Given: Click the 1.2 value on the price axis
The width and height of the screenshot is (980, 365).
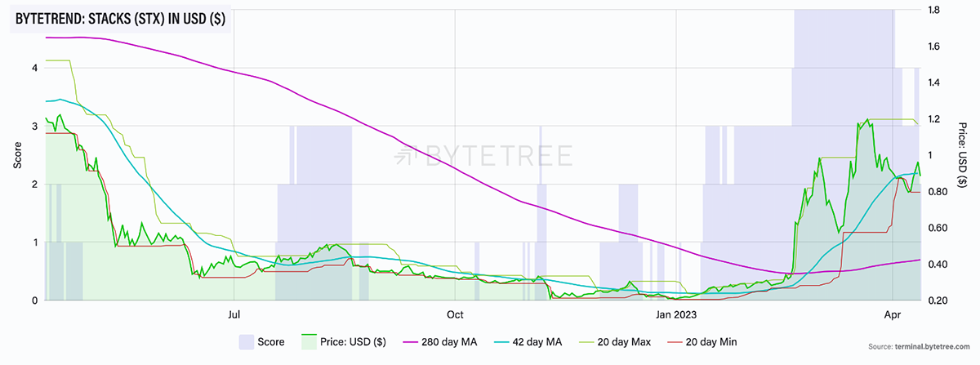Looking at the screenshot, I should 935,119.
